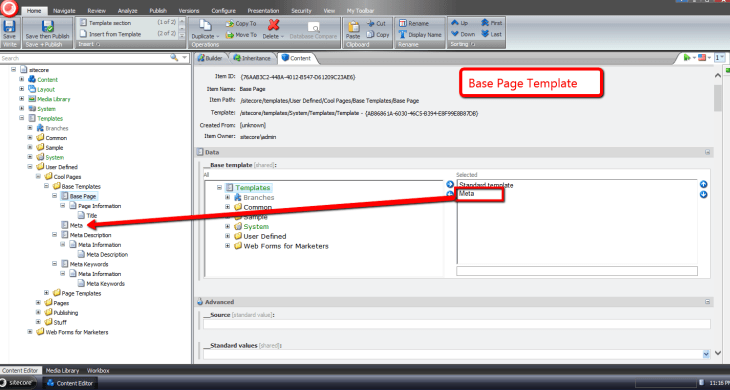This screenshot has width=730, height=390.
Task: Click in the tree Search field
Action: [84, 58]
